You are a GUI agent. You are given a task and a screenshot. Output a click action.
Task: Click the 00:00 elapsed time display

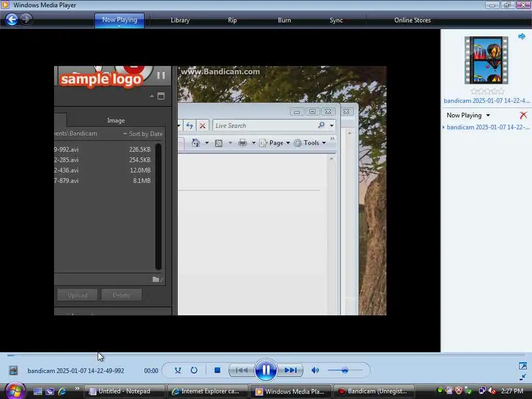click(151, 371)
